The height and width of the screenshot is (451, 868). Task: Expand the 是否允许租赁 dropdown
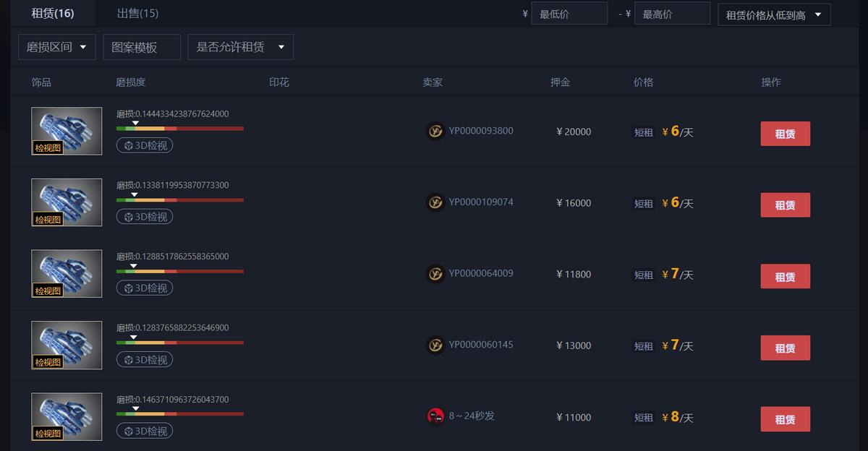(x=242, y=46)
